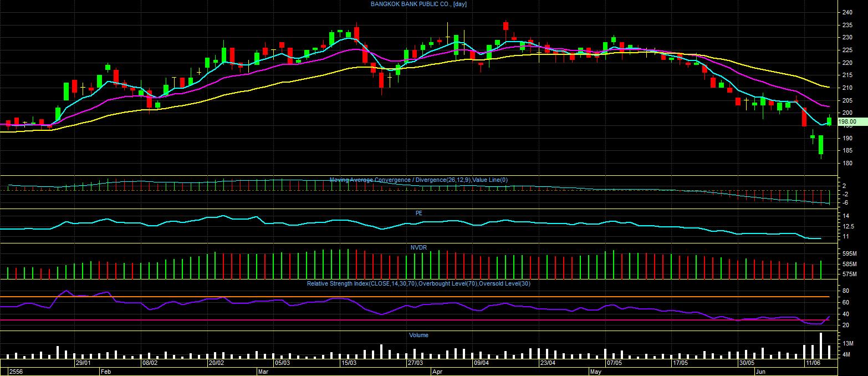Click the 60 value on RSI axis
The height and width of the screenshot is (376, 868).
pyautogui.click(x=846, y=302)
